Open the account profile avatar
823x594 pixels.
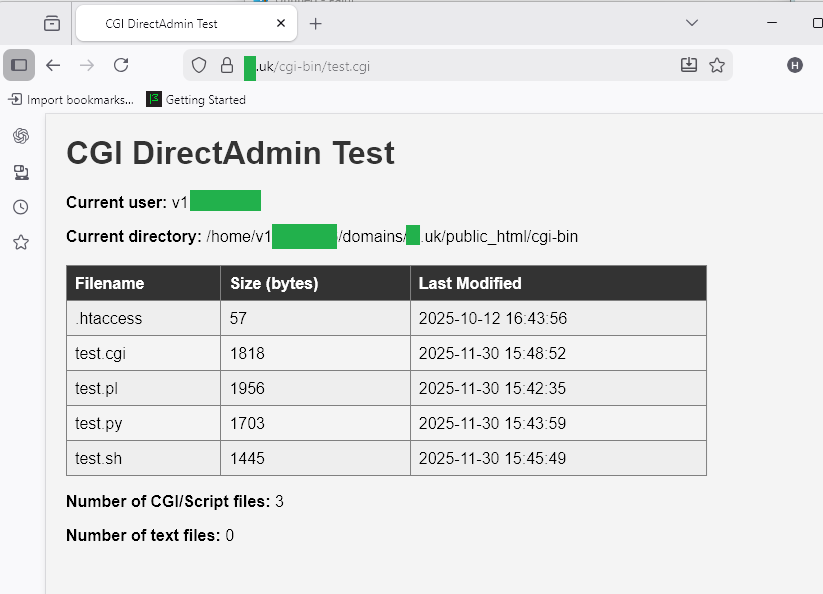[795, 65]
